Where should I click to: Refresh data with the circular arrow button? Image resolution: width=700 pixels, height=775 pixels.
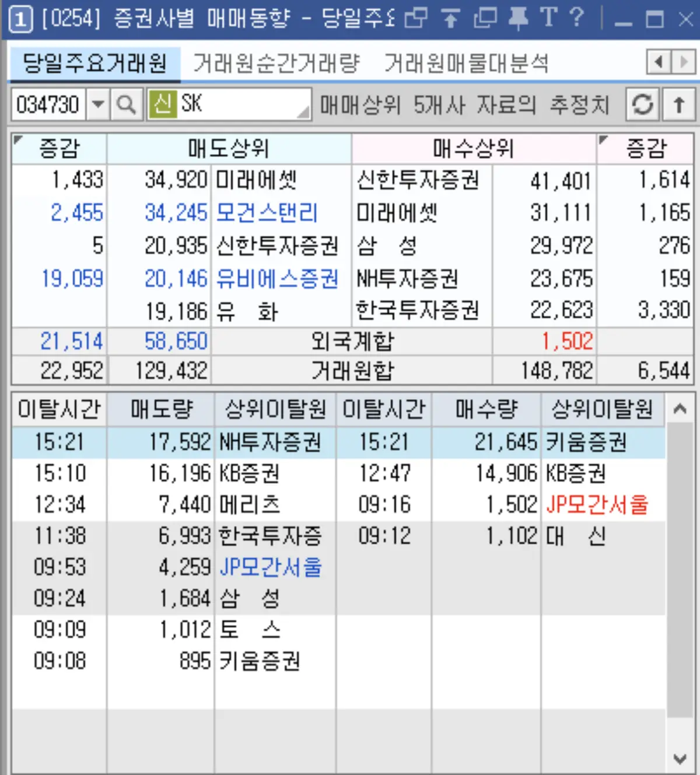point(643,105)
